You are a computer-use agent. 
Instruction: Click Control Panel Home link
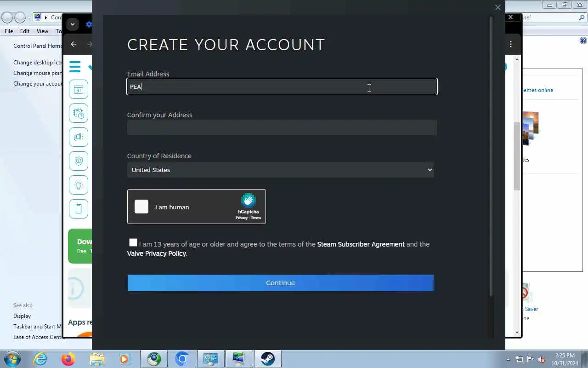pos(38,46)
